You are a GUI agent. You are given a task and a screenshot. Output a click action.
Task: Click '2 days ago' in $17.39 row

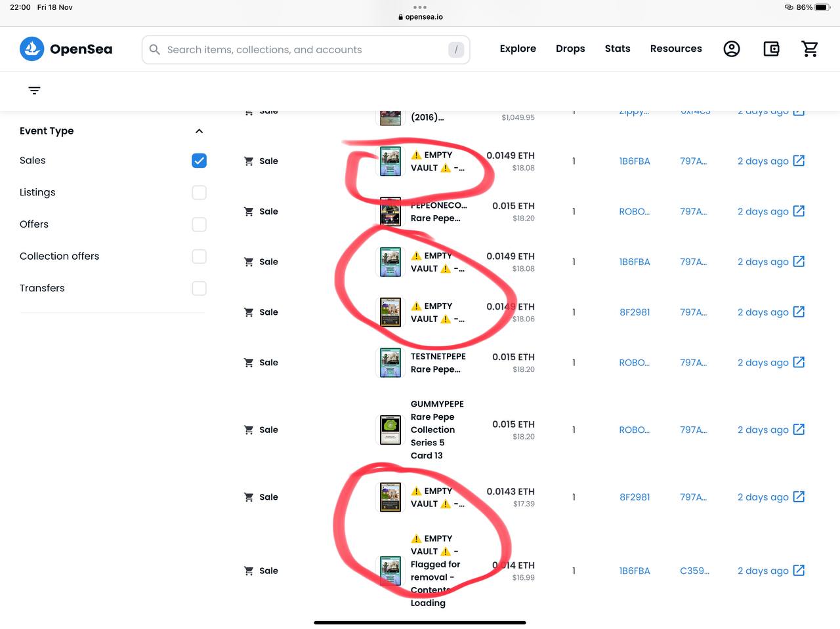pos(763,497)
